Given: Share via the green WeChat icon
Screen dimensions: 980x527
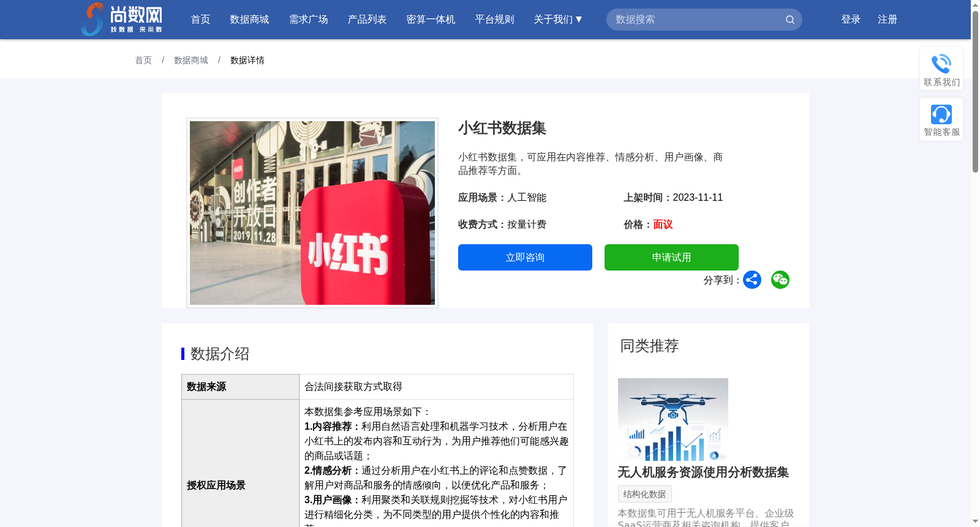Looking at the screenshot, I should 780,280.
